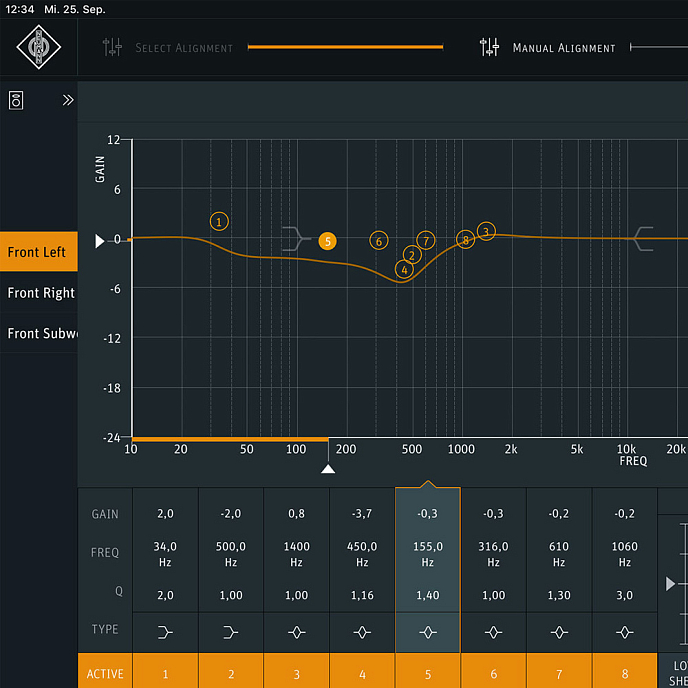Toggle Active for band 5
Viewport: 688px width, 688px height.
428,673
